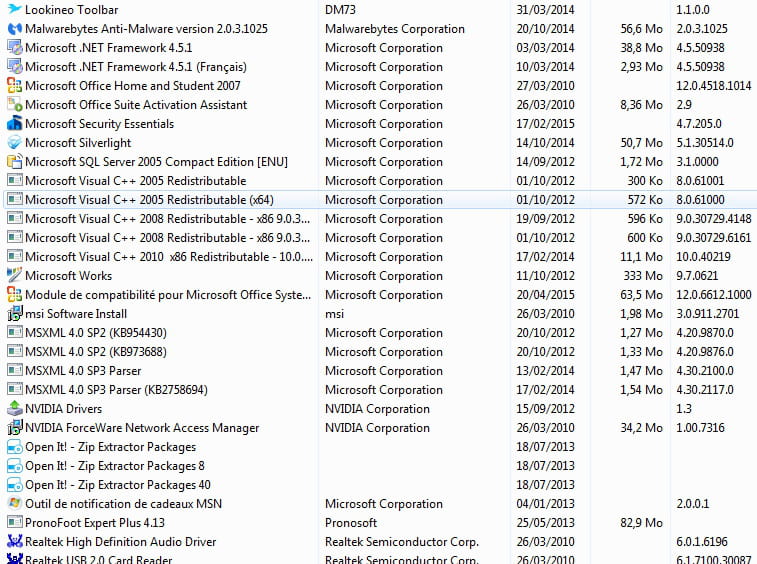
Task: Click the Open It! Zip Extractor Packages 40 icon
Action: pos(14,485)
